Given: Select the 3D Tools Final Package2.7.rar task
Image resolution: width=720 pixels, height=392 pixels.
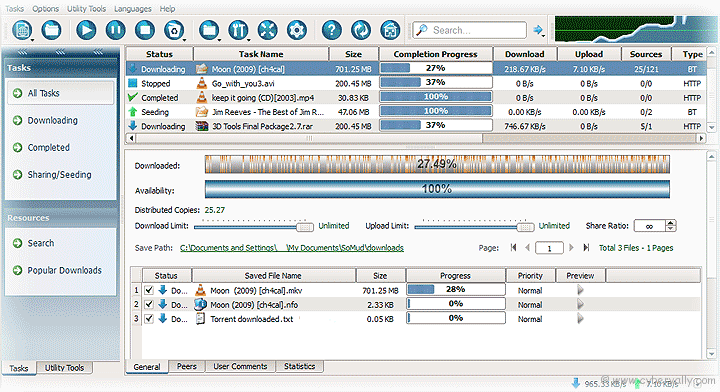Looking at the screenshot, I should (415, 126).
